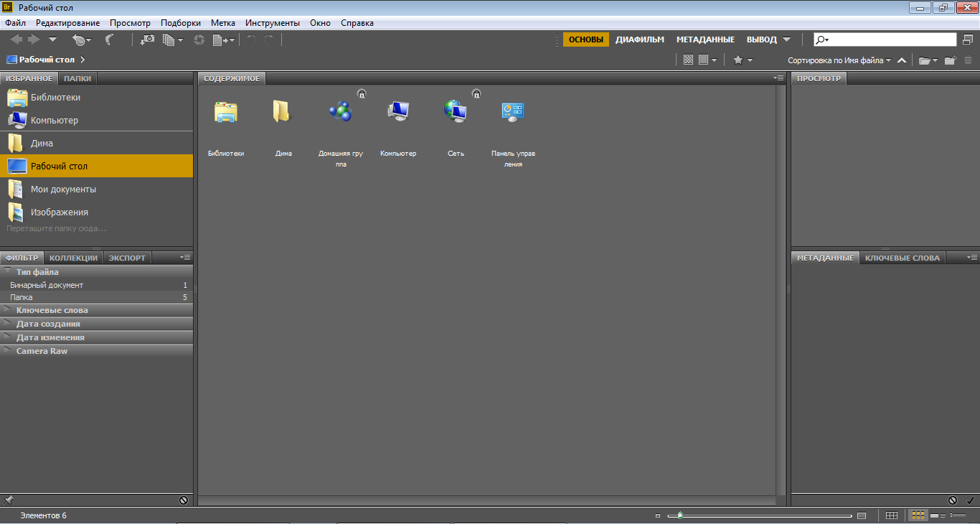980x524 pixels.
Task: Click the thumbnail size slider handle
Action: click(679, 515)
